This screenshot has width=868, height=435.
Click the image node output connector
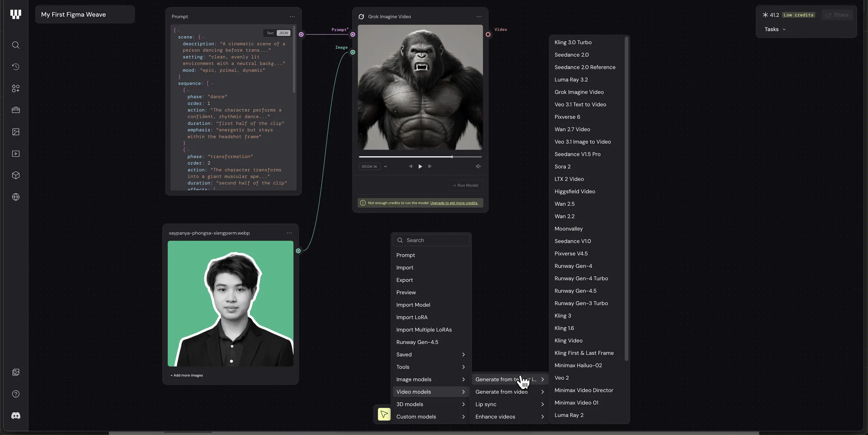pos(298,251)
